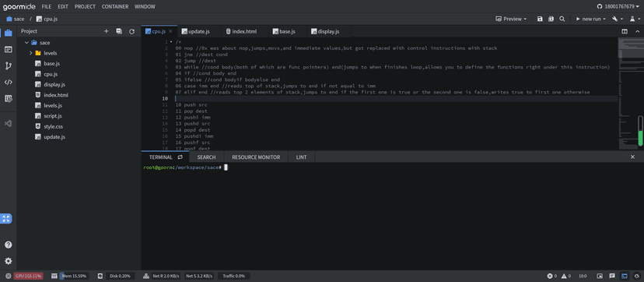Expand the levels folder
Screen dimensions: 644x282
[x=31, y=53]
